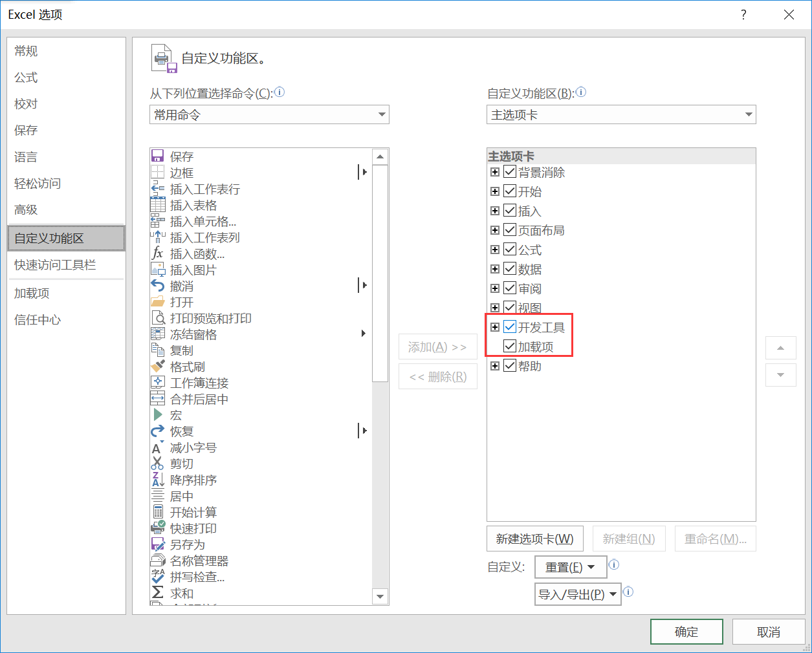812x653 pixels.
Task: Go to the 常规 options category
Action: pyautogui.click(x=66, y=50)
